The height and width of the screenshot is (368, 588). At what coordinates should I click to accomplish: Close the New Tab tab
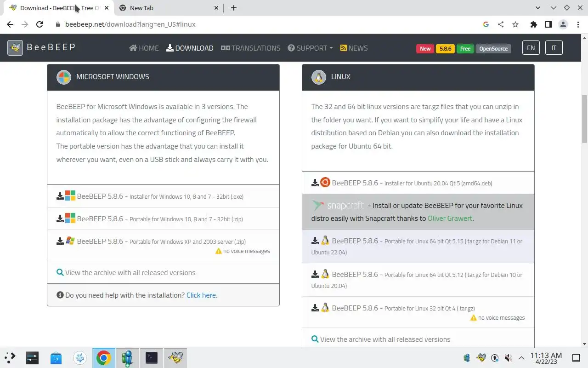tap(216, 8)
